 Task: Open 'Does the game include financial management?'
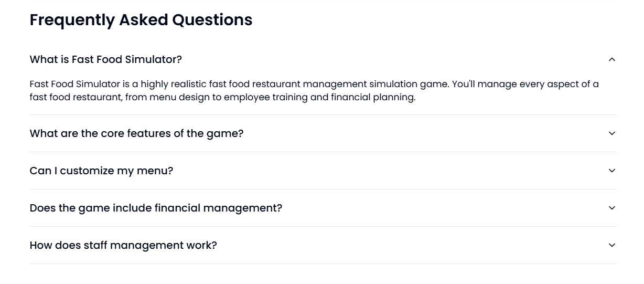323,208
